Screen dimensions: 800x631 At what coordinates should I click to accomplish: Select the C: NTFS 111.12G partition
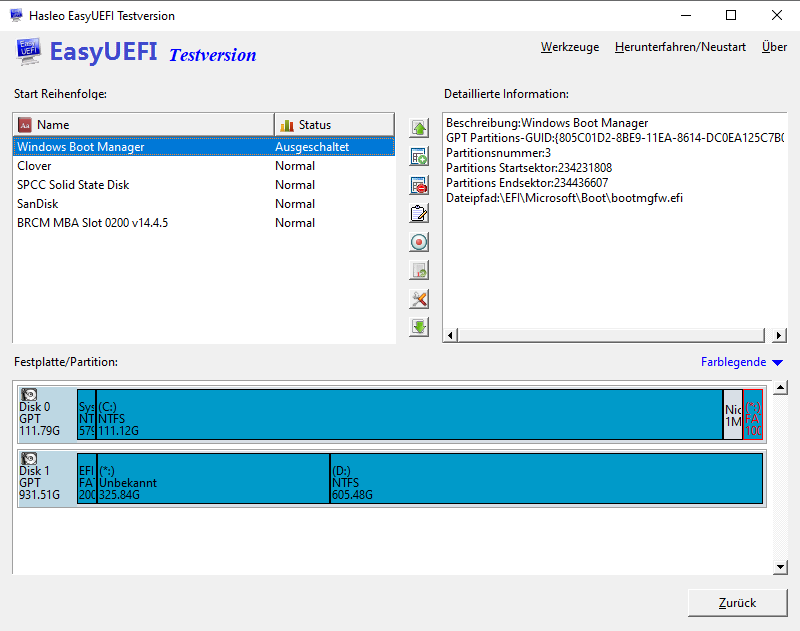tap(409, 415)
